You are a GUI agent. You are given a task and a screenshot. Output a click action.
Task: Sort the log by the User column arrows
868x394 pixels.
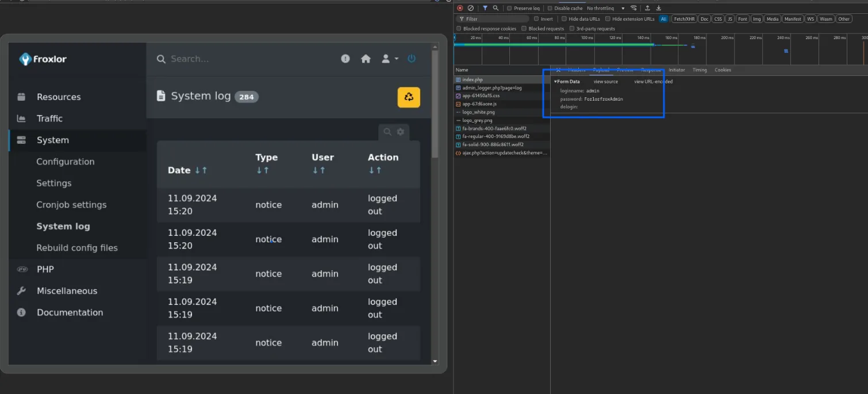point(318,170)
